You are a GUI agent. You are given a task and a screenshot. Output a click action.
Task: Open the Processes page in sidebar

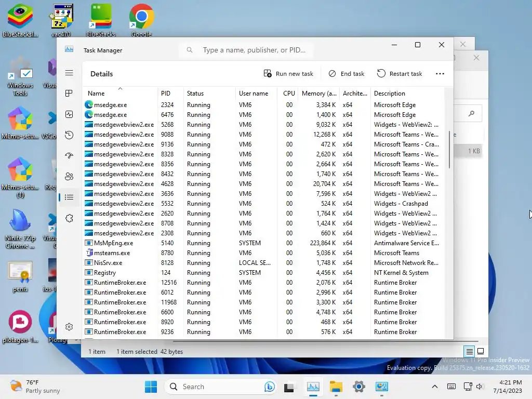click(69, 94)
